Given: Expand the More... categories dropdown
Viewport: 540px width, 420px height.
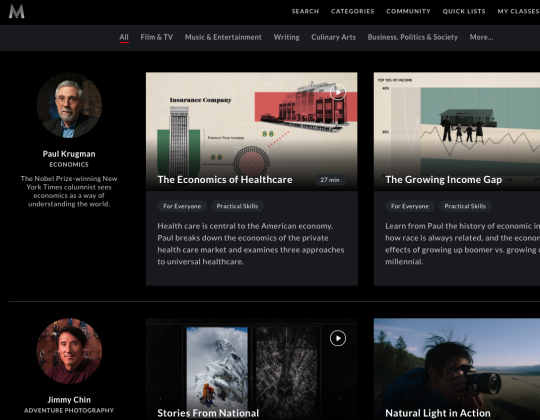Looking at the screenshot, I should tap(481, 37).
